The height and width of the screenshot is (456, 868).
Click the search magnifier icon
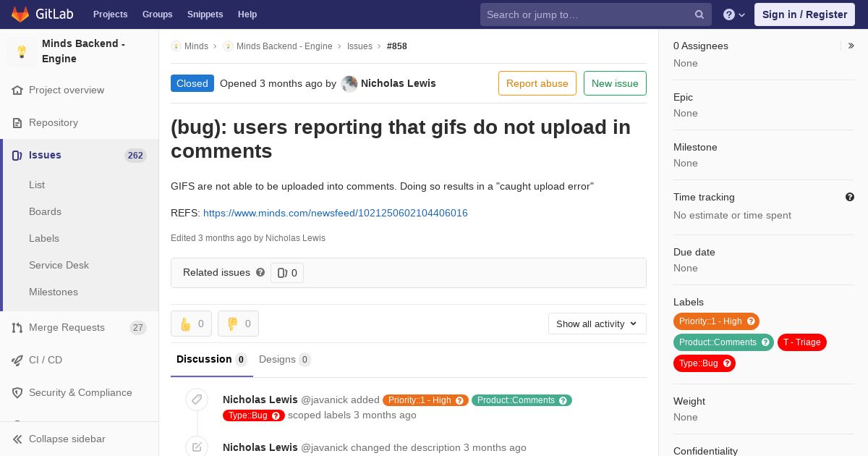coord(699,14)
